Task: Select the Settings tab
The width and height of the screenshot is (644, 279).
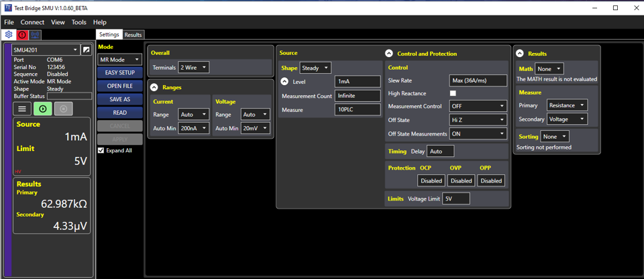Action: pyautogui.click(x=109, y=34)
